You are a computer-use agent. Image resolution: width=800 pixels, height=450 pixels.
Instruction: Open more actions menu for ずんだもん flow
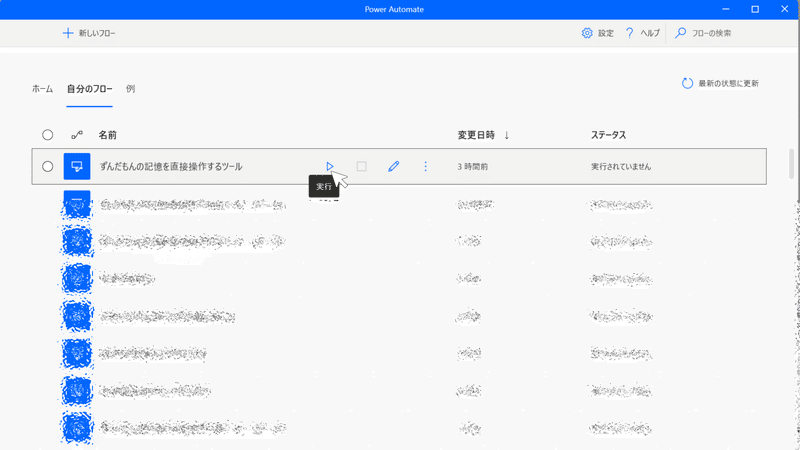pos(426,166)
